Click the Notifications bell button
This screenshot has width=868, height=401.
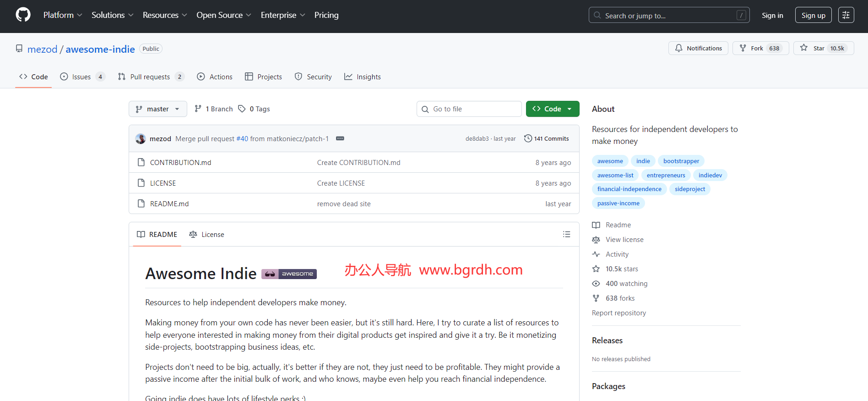pyautogui.click(x=698, y=48)
